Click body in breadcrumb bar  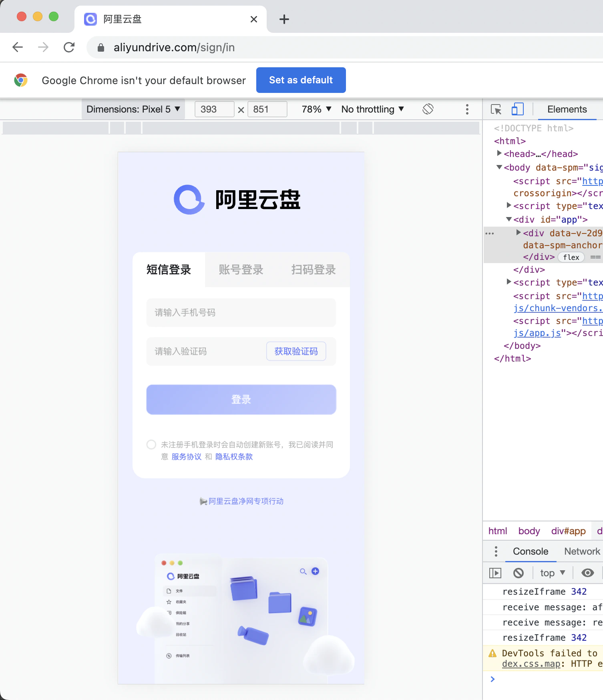[529, 531]
